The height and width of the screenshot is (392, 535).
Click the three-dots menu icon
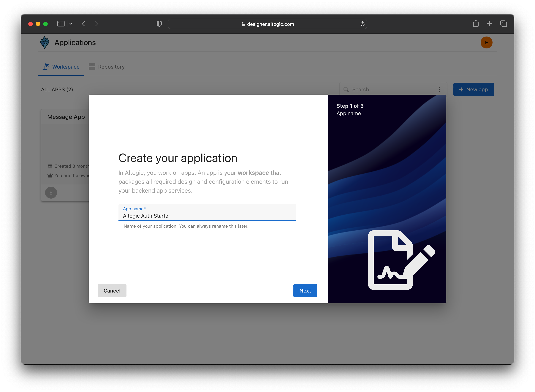pos(440,89)
